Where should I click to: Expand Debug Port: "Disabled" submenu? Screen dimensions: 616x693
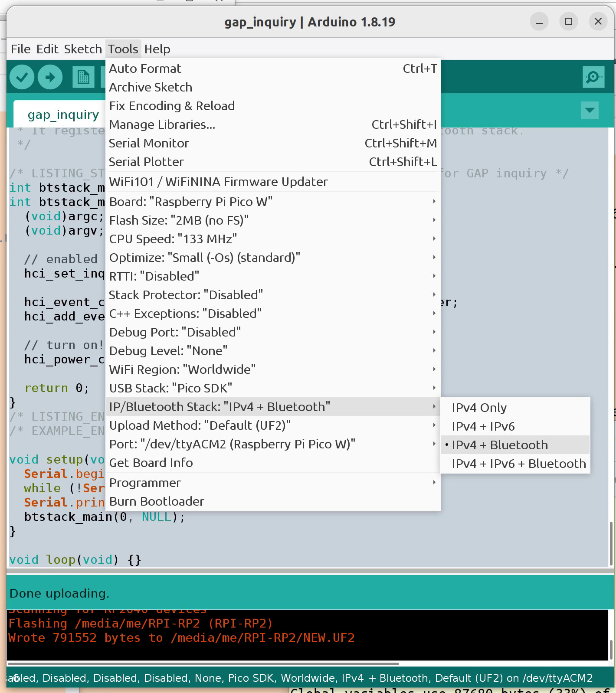coord(273,332)
